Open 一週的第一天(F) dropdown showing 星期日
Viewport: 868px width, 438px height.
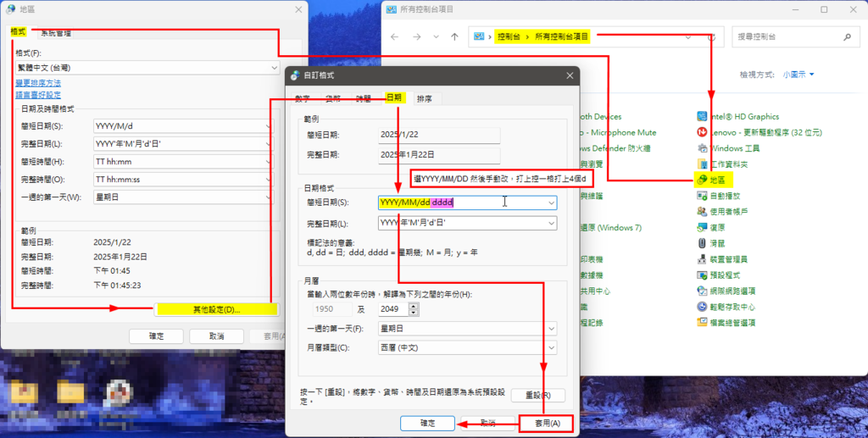[x=467, y=329]
